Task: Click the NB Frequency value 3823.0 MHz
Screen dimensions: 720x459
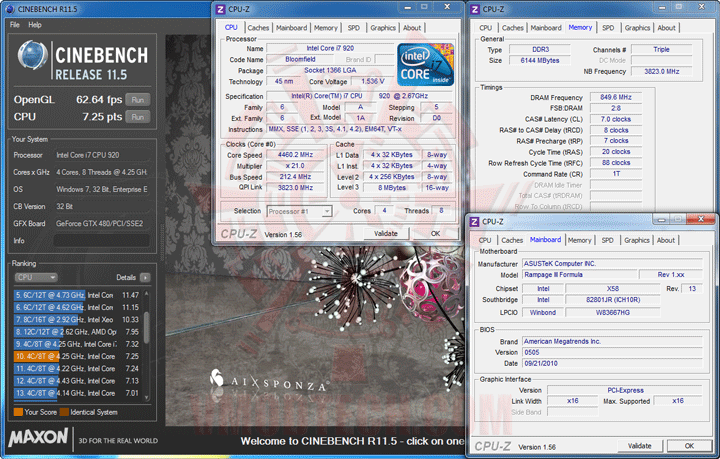Action: (662, 72)
